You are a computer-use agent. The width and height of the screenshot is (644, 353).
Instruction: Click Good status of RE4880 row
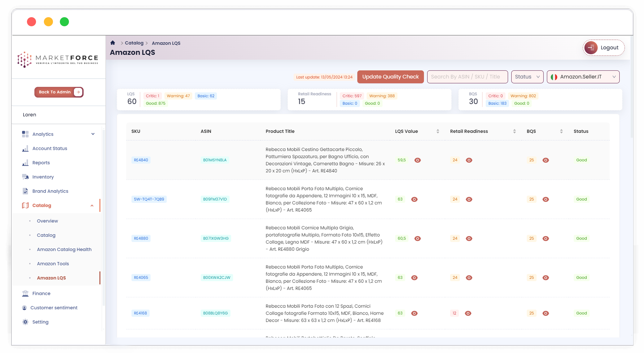click(x=581, y=238)
